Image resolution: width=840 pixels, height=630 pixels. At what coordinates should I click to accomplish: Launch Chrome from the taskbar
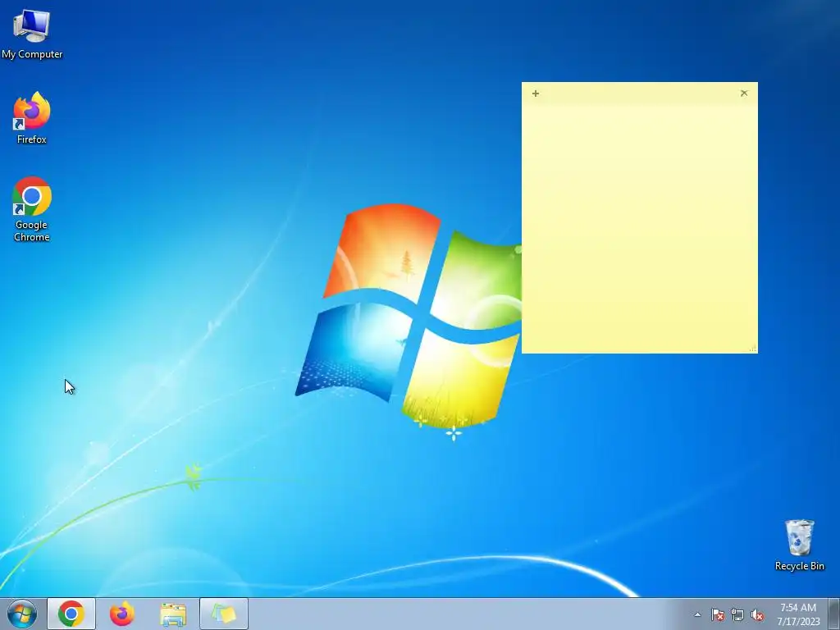tap(71, 614)
